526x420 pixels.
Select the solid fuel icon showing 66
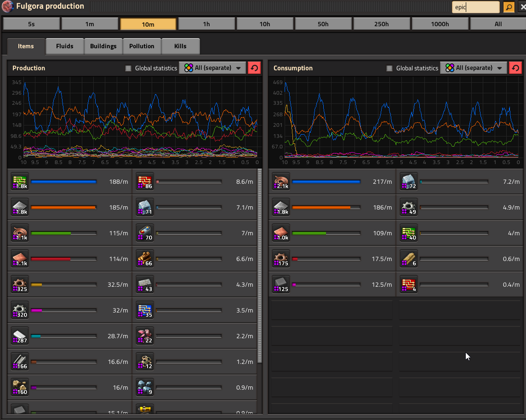click(x=145, y=259)
